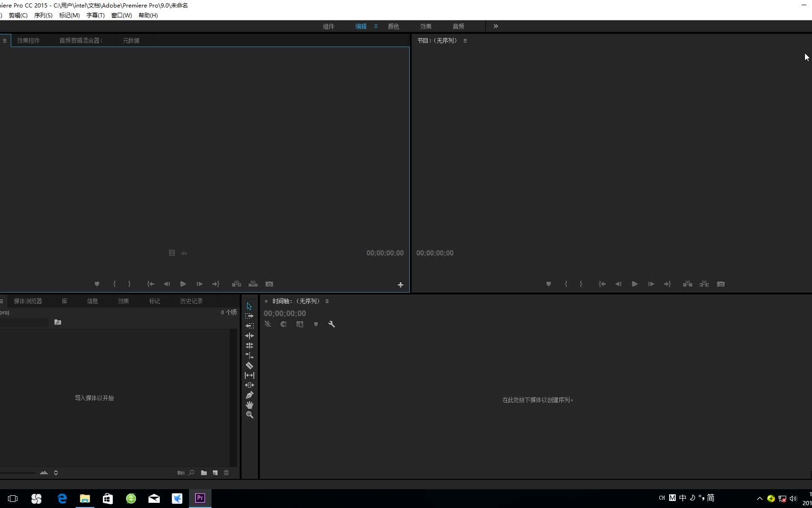Create new bin in project panel

click(204, 473)
